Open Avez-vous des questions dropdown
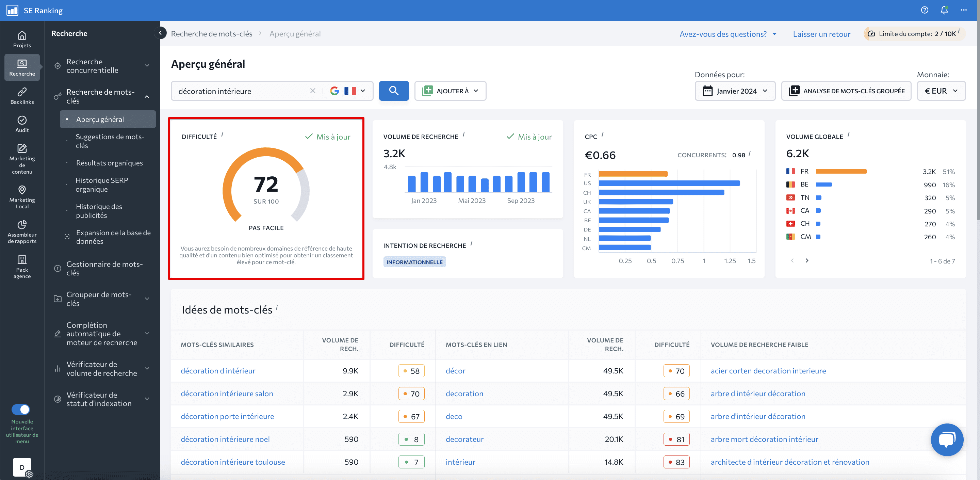Viewport: 980px width, 480px height. [728, 34]
